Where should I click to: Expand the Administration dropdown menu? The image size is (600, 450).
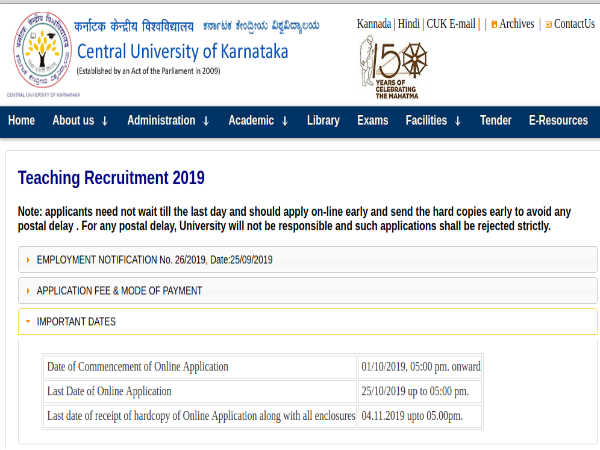[168, 121]
